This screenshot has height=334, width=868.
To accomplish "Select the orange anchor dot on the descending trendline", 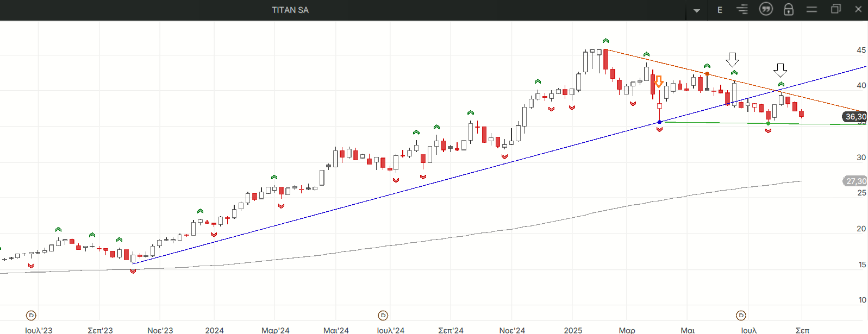I will (x=707, y=74).
